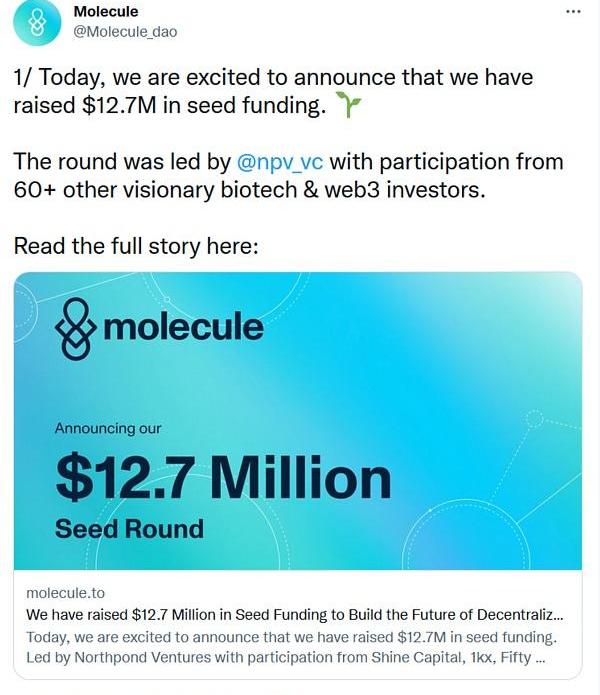
Task: Open the @npv_vc mention link
Action: [x=282, y=161]
